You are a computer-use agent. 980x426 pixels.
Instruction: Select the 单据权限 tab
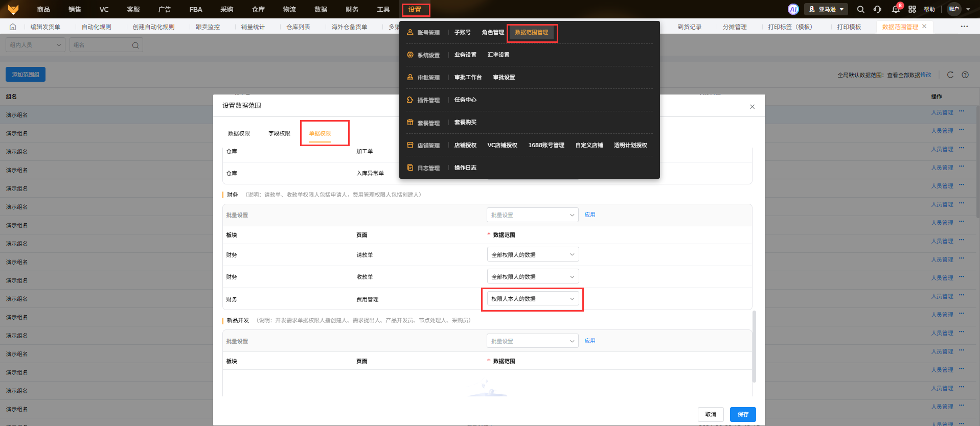coord(320,133)
